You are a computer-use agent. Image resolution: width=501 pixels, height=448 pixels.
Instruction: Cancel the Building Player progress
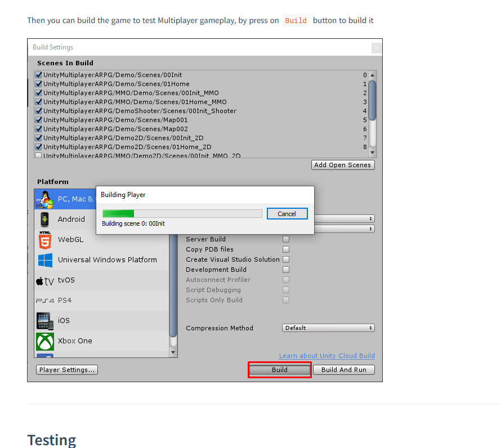coord(287,214)
